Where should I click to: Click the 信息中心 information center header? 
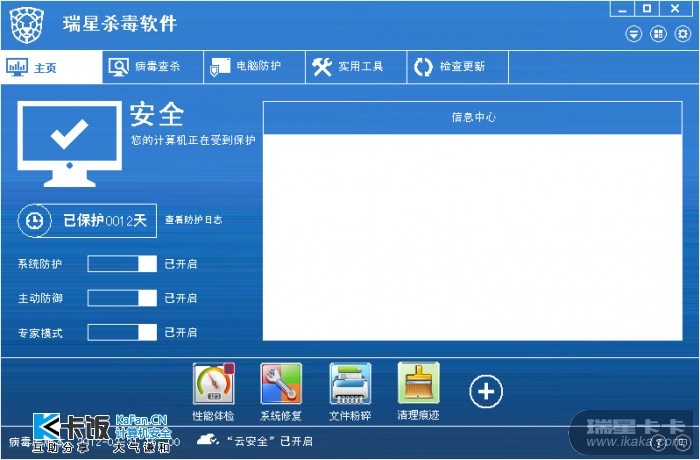[x=473, y=117]
